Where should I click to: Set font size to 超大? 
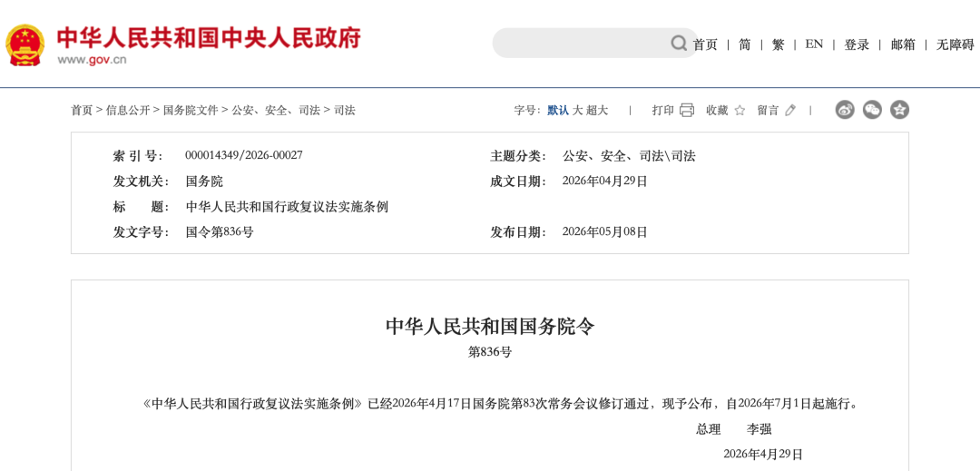[597, 111]
